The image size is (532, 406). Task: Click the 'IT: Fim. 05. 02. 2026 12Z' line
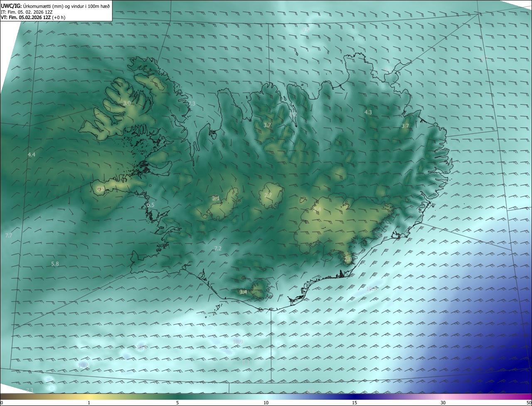tap(26, 12)
